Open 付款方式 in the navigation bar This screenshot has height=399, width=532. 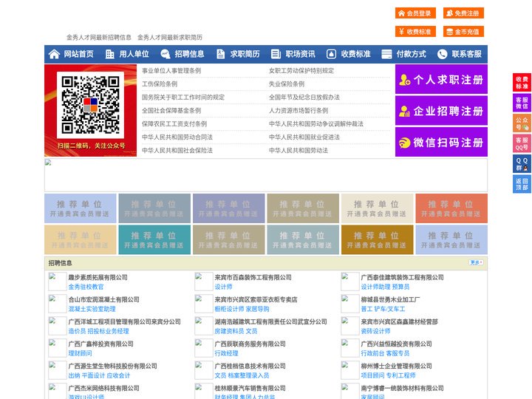click(x=412, y=54)
